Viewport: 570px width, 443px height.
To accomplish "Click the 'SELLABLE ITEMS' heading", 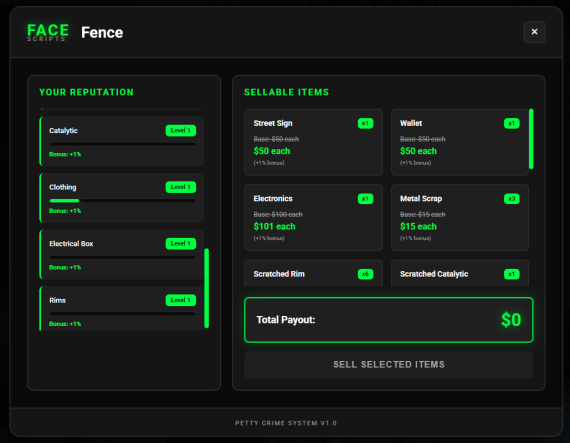I will tap(286, 92).
